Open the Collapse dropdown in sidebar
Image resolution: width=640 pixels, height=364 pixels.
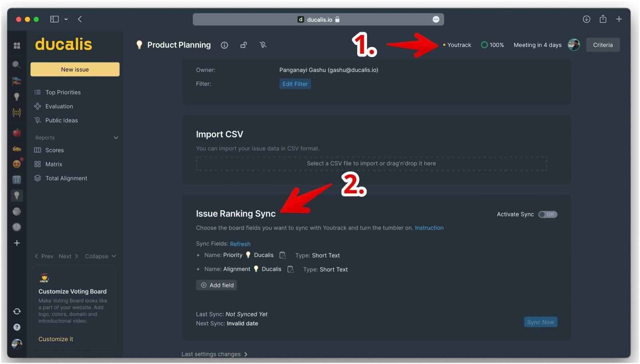(100, 256)
